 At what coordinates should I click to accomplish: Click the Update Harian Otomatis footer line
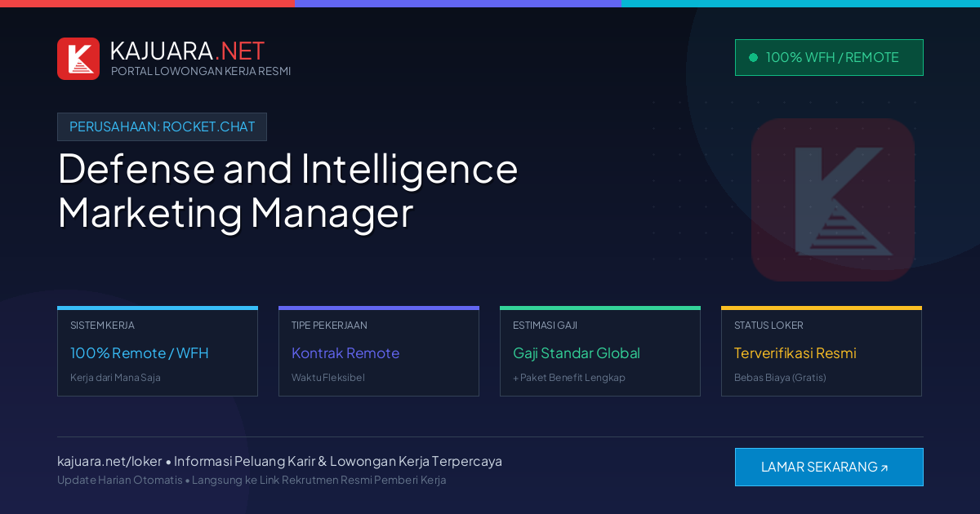pyautogui.click(x=252, y=480)
